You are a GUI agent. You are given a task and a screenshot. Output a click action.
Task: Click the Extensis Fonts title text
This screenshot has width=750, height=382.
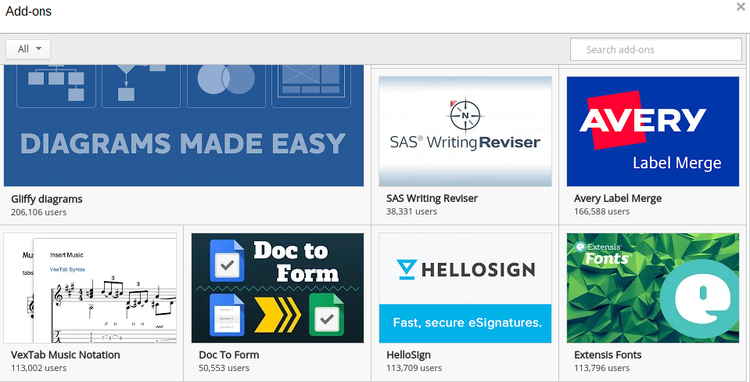(608, 355)
